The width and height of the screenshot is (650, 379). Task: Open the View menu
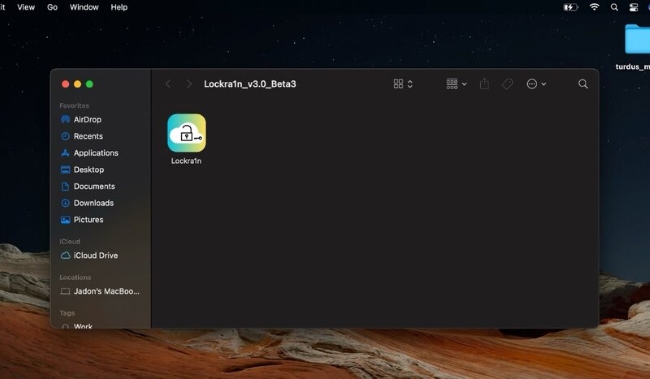[26, 7]
